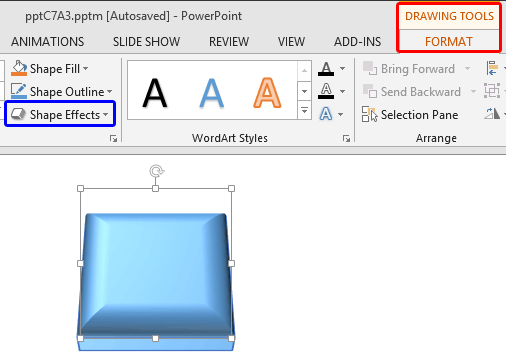This screenshot has width=506, height=362.
Task: Apply the black WordArt style
Action: (x=155, y=93)
